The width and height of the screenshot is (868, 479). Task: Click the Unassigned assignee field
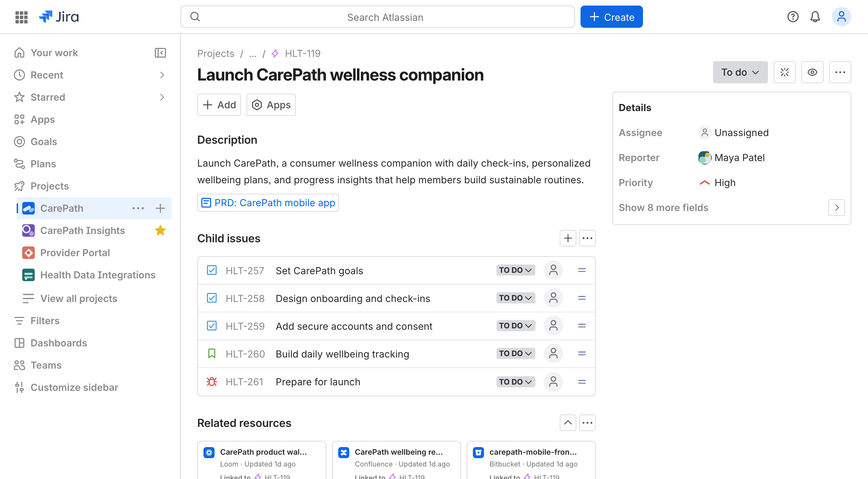pos(733,133)
